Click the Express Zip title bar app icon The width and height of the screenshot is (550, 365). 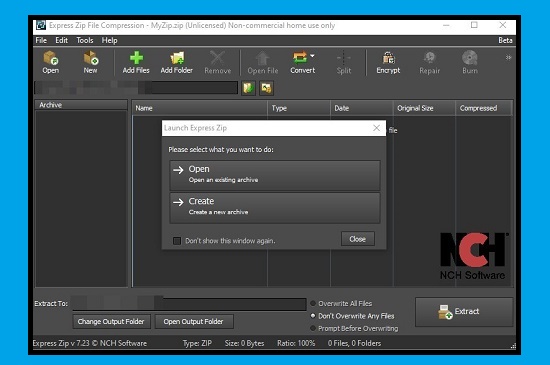tap(41, 25)
